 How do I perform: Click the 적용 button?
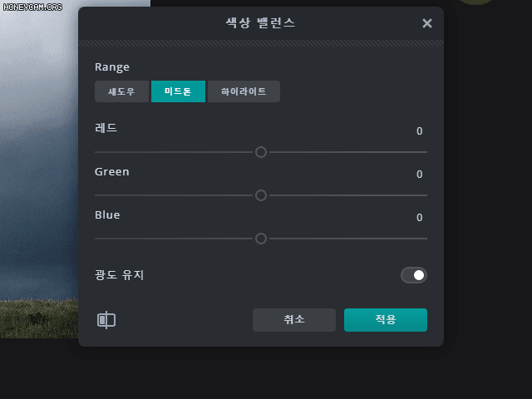(386, 320)
